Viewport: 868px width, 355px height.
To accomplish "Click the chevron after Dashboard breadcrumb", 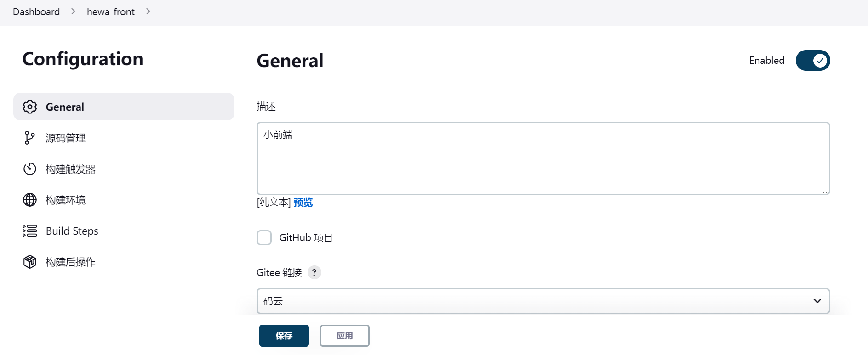I will [73, 11].
